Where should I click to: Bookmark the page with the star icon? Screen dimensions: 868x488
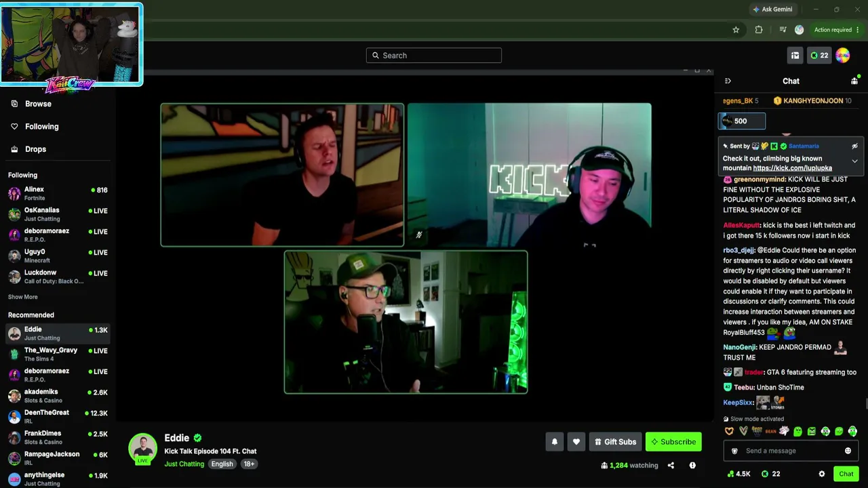point(736,30)
